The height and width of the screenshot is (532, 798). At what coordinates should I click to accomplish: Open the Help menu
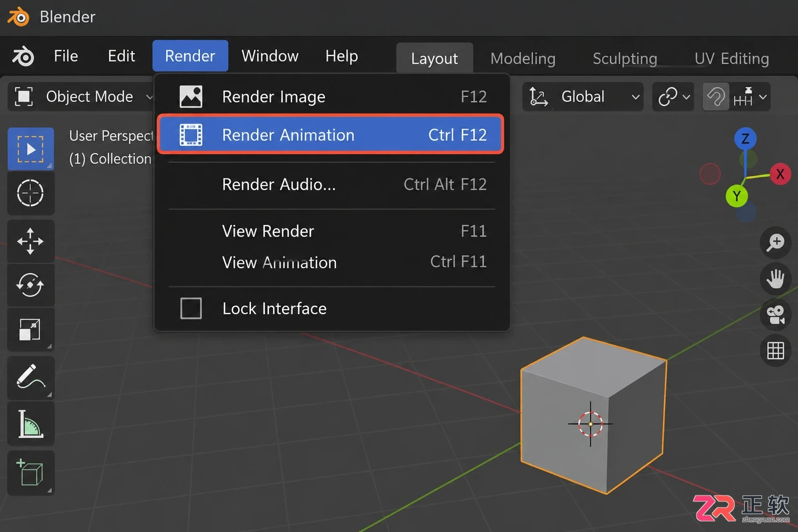(341, 56)
